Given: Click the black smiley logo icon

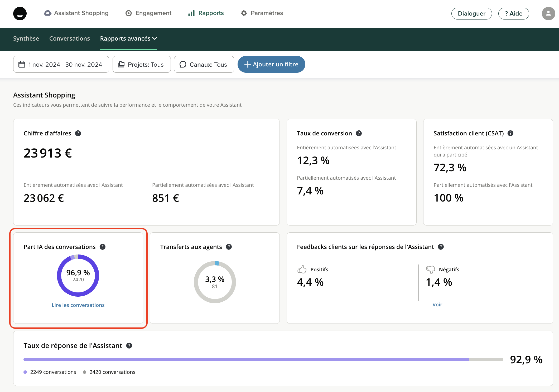Looking at the screenshot, I should click(20, 13).
